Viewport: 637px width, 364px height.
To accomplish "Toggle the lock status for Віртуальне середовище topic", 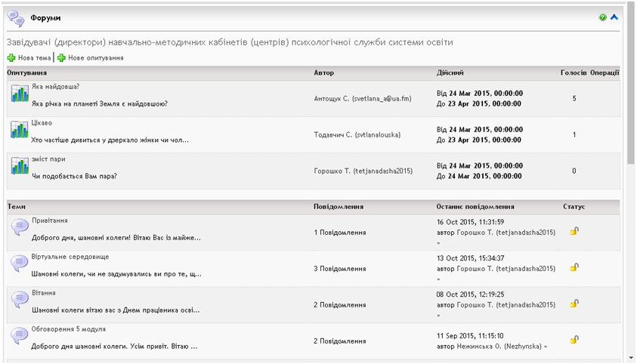I will (x=574, y=267).
